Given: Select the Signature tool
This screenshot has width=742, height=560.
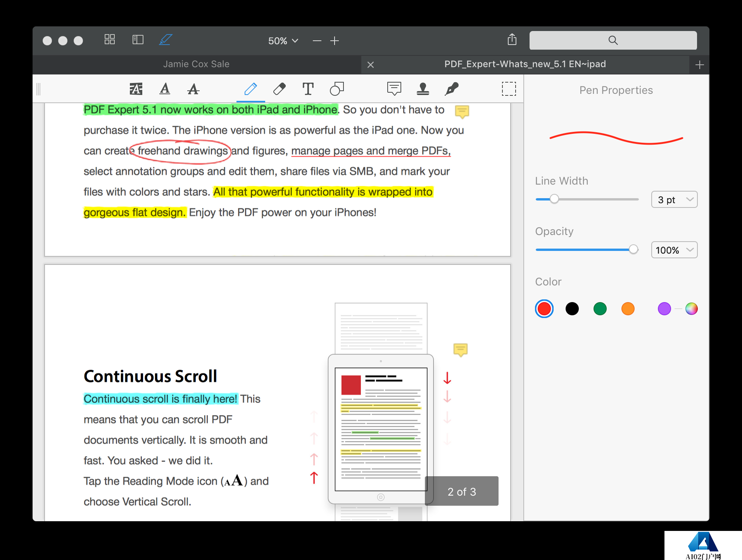Looking at the screenshot, I should tap(452, 89).
